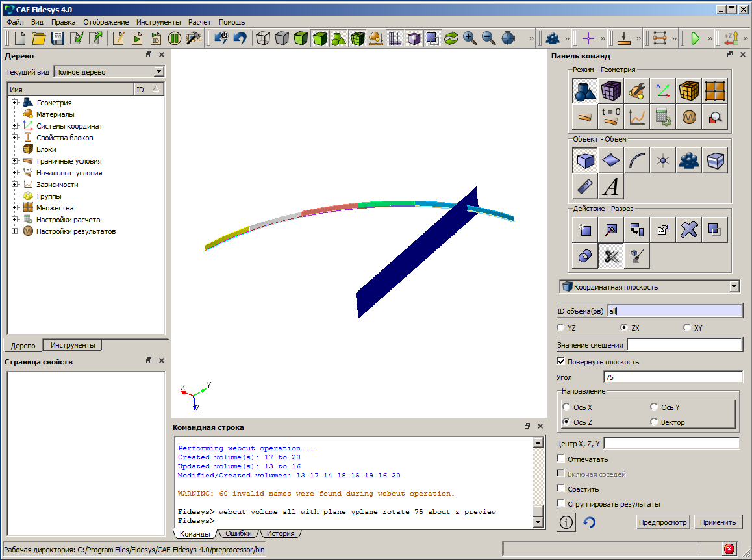The width and height of the screenshot is (752, 560).
Task: Select Curve object icon
Action: pyautogui.click(x=637, y=160)
